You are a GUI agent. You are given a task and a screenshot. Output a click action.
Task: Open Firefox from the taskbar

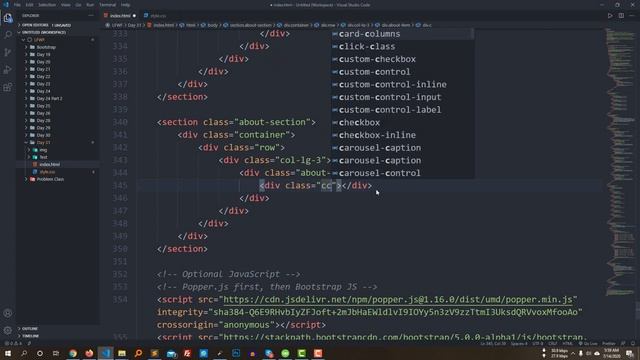89,353
